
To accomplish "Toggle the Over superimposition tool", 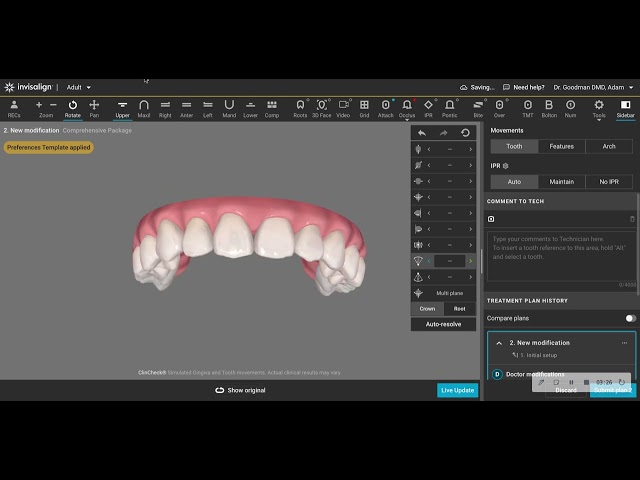I will [x=500, y=109].
